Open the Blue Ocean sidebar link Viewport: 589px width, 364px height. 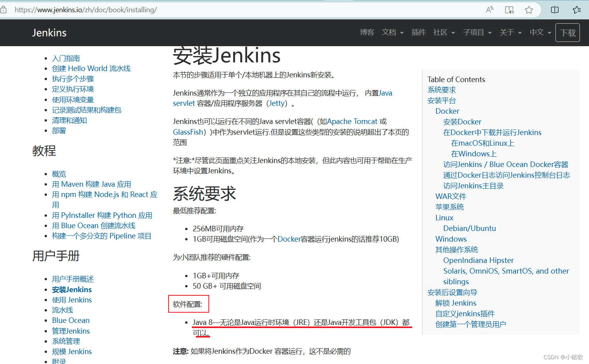pyautogui.click(x=71, y=321)
